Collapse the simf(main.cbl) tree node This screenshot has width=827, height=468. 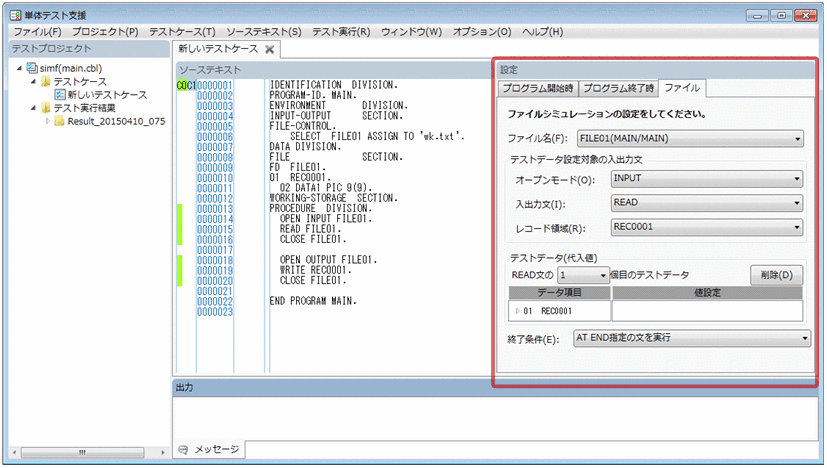pyautogui.click(x=20, y=68)
